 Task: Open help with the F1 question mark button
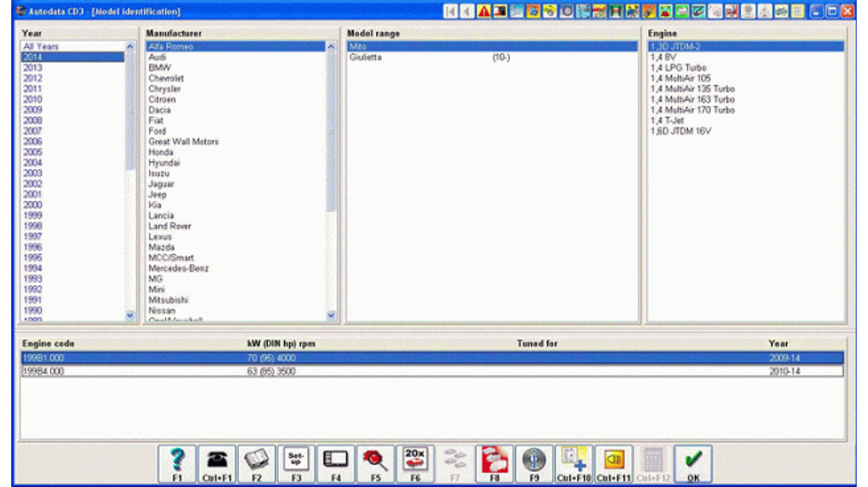coord(178,464)
